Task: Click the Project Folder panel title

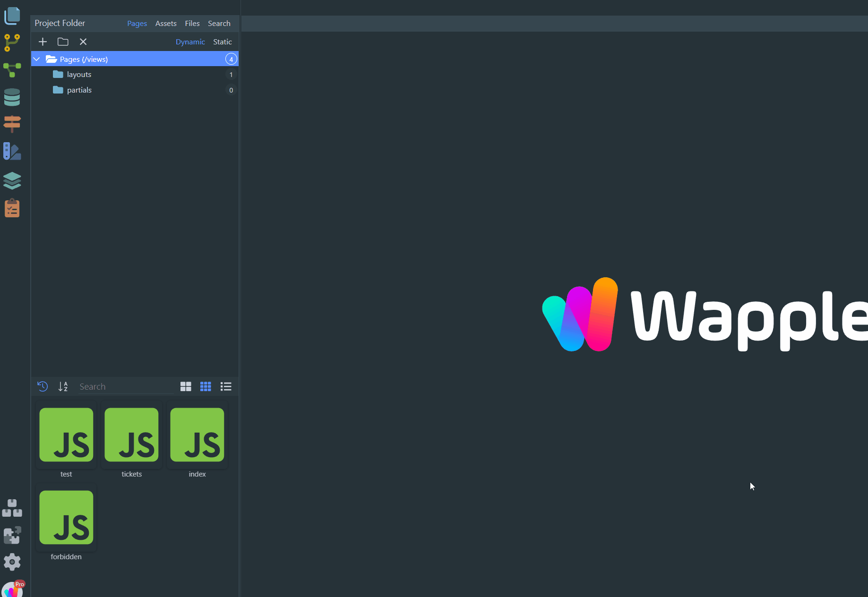Action: pos(60,23)
